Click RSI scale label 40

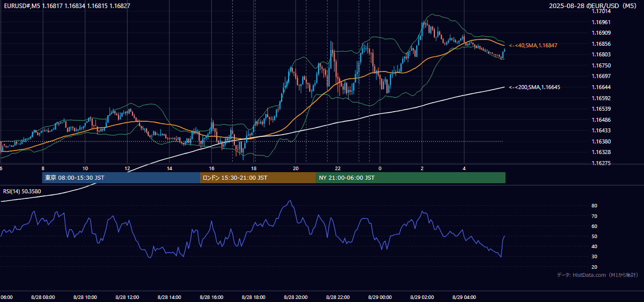point(595,246)
